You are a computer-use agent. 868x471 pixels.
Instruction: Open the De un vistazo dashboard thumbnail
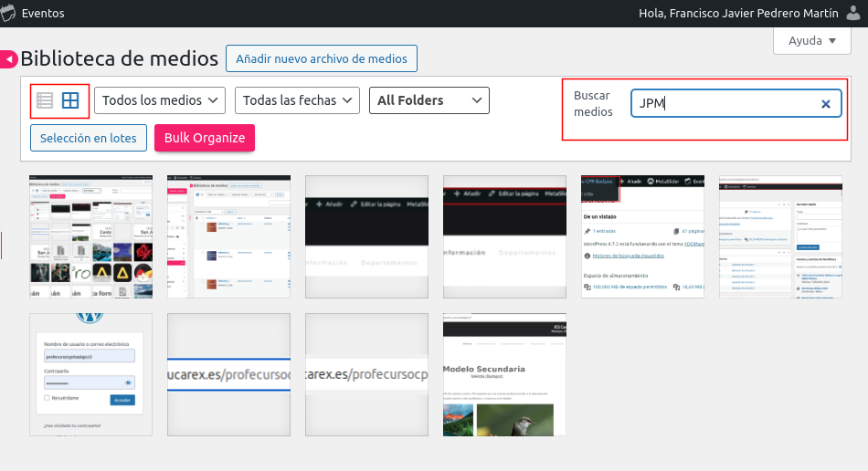click(642, 236)
